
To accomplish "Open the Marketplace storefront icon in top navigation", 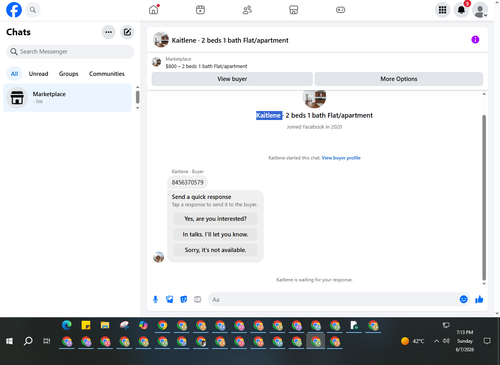I will 294,10.
